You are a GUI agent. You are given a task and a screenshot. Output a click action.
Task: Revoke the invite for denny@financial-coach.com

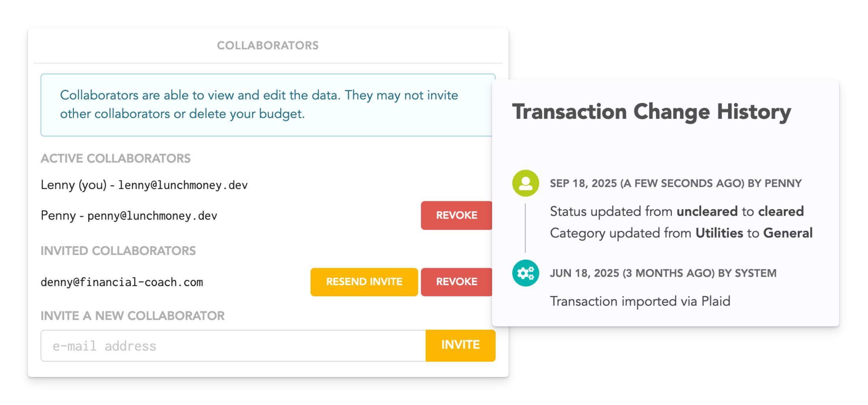coord(456,282)
